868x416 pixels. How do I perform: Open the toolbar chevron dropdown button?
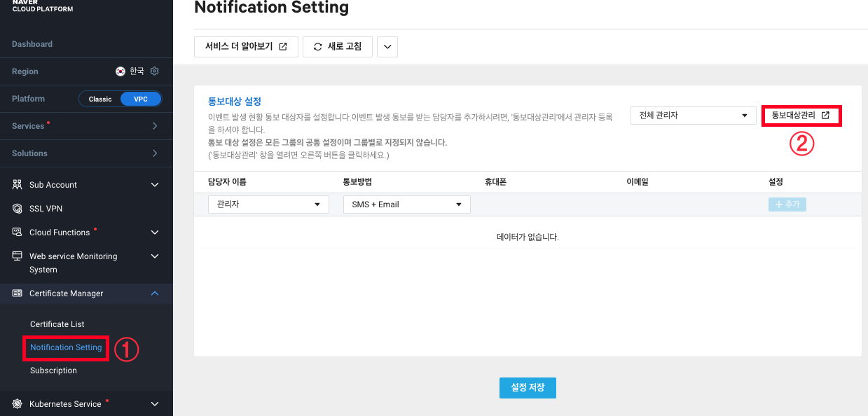click(x=387, y=47)
